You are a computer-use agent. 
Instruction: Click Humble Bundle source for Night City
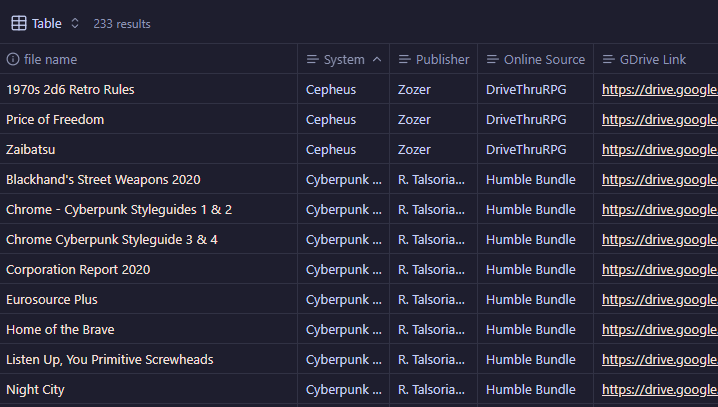(x=530, y=390)
